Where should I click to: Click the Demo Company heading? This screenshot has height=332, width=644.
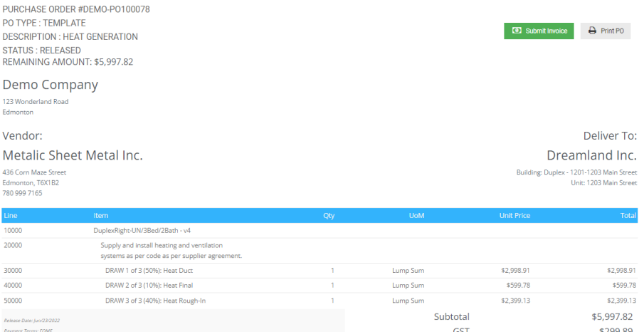(51, 85)
